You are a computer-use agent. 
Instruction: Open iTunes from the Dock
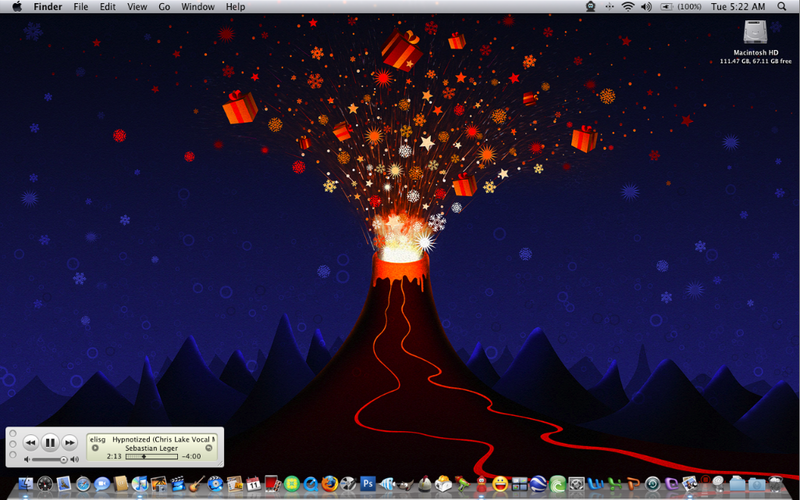click(x=140, y=484)
